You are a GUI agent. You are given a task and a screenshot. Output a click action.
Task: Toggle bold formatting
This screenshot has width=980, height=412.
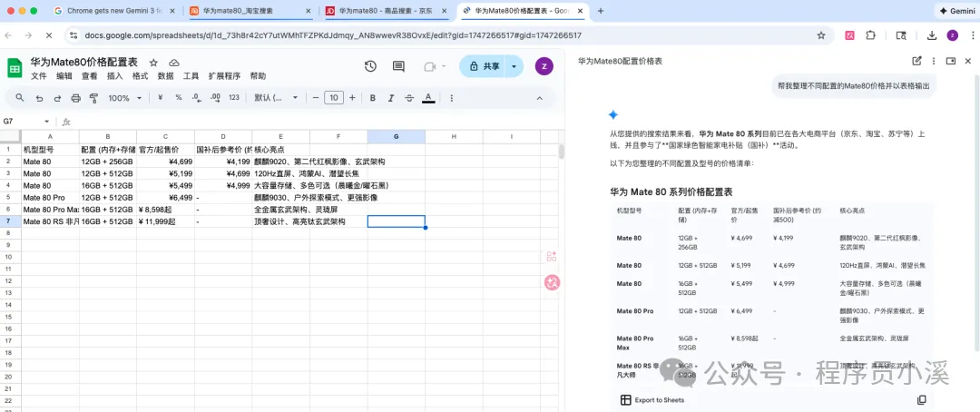click(x=373, y=97)
